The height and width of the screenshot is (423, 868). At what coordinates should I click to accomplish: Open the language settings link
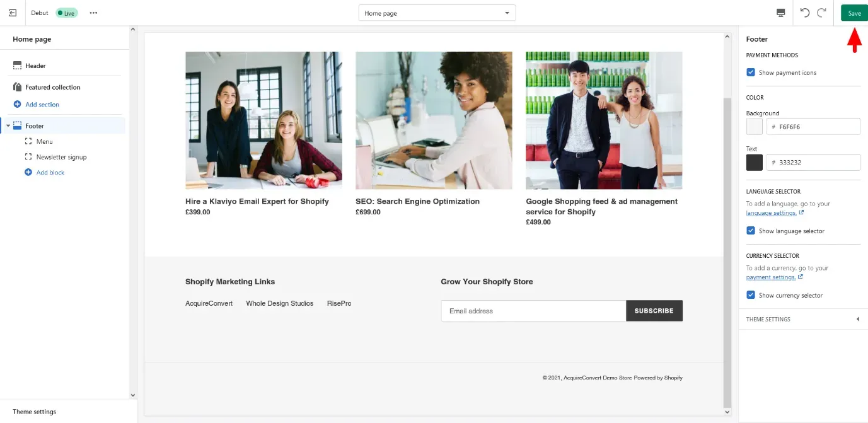click(771, 213)
